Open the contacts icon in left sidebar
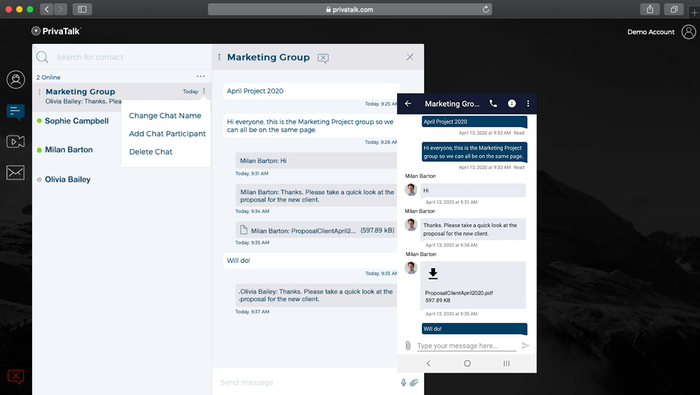700x395 pixels. pyautogui.click(x=16, y=80)
